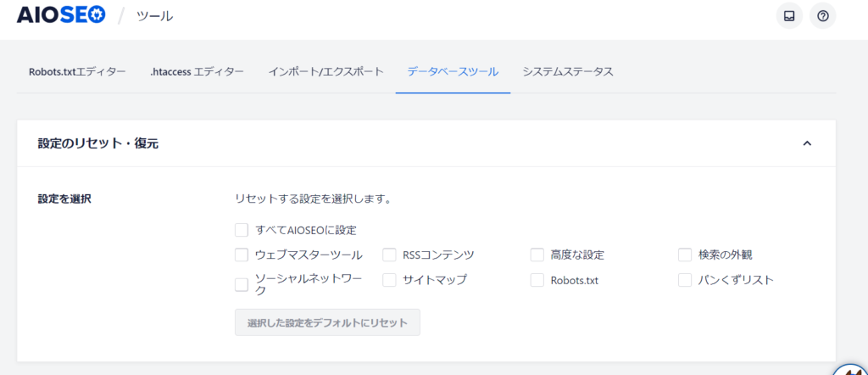
Task: Go to the インポート/エクスポート tab
Action: pyautogui.click(x=325, y=72)
